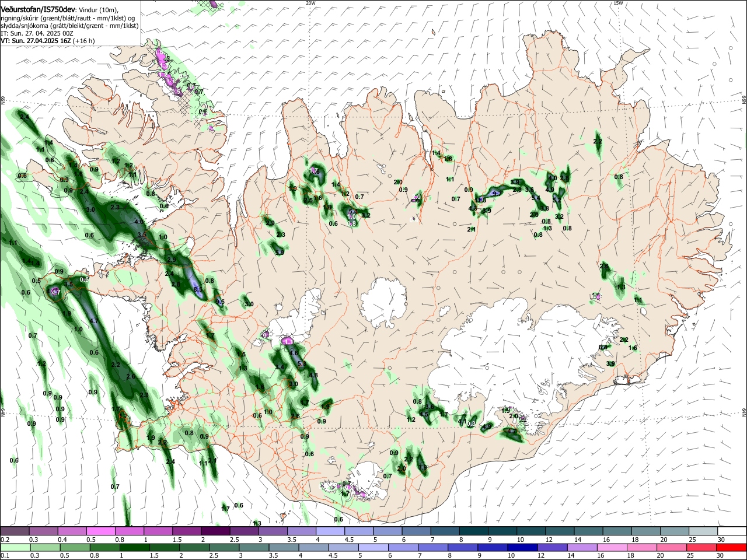Viewport: 747px width, 560px height.
Task: Click the 'VT: Sun. 27.04.2025 16Z' valid time line
Action: 35,41
